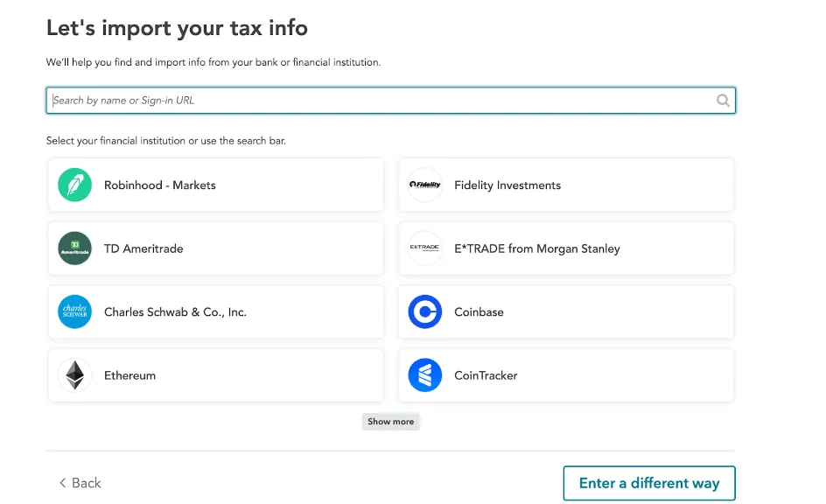The image size is (826, 504).
Task: Click the E*TRADE circular logo
Action: [425, 248]
